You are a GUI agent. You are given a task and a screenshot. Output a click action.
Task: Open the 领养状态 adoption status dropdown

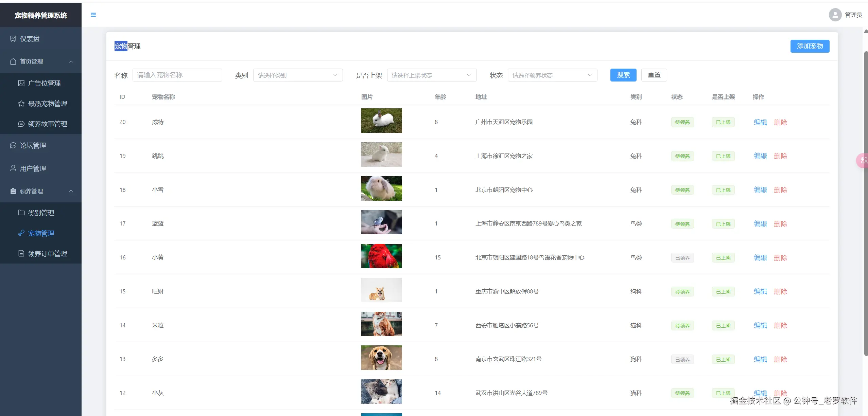tap(552, 75)
